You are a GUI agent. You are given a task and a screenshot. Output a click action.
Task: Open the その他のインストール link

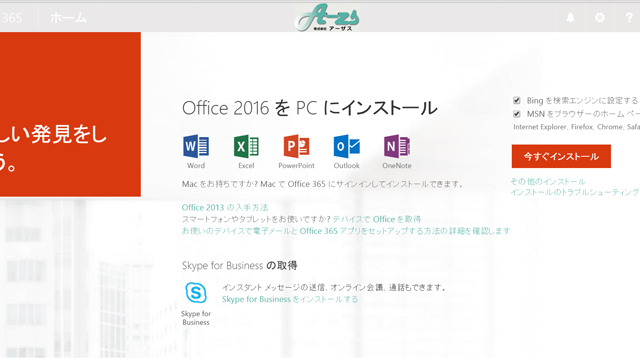coord(548,181)
